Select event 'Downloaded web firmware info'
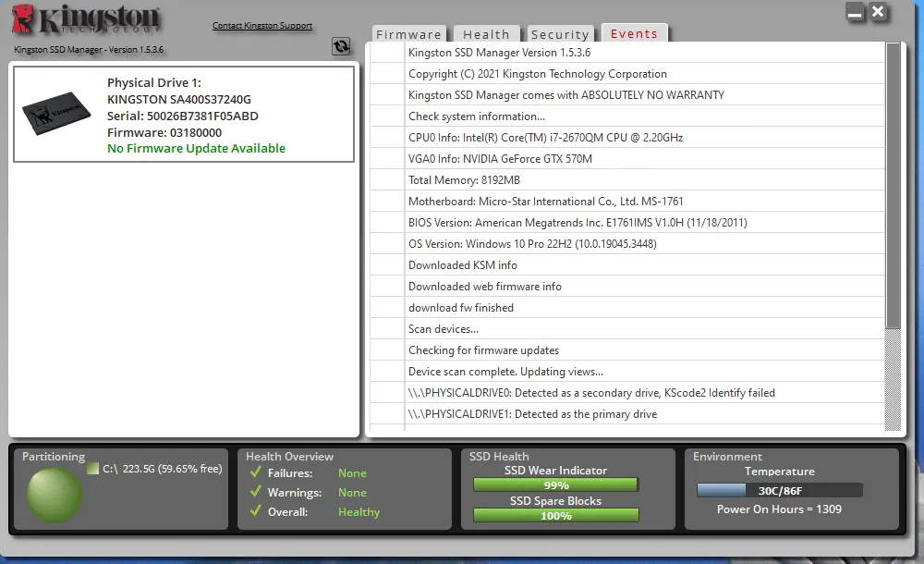Viewport: 924px width, 564px height. point(627,286)
